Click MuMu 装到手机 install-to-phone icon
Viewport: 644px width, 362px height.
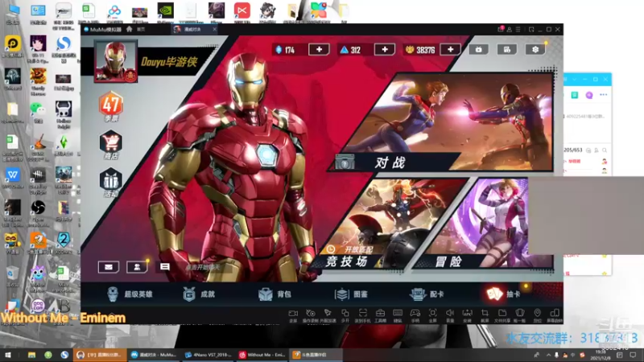click(x=362, y=315)
